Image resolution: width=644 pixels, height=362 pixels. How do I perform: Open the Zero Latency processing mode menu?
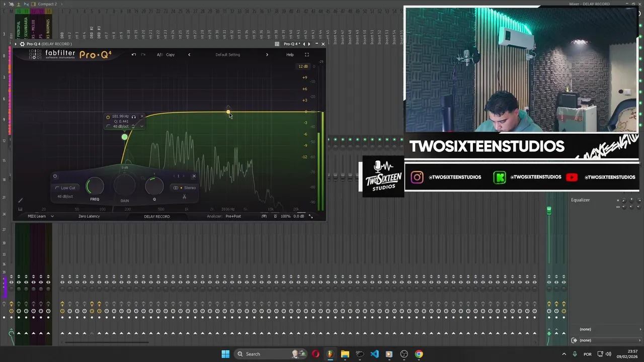[x=89, y=216]
